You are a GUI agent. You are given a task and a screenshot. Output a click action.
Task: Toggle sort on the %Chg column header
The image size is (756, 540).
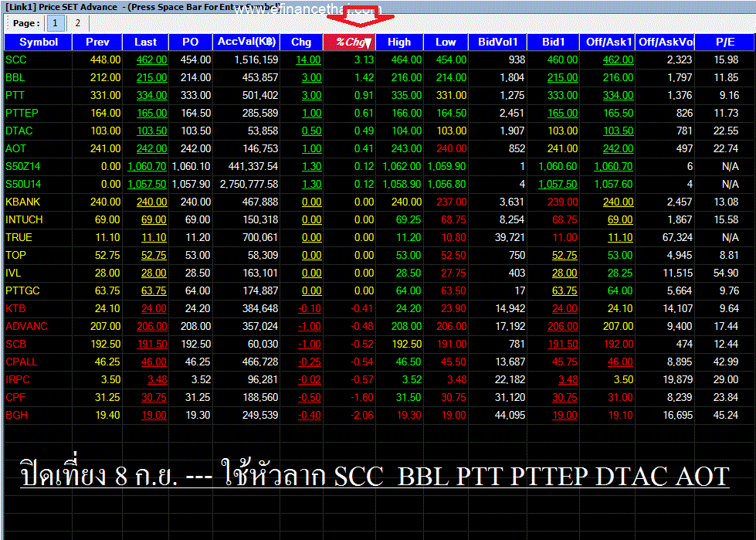pyautogui.click(x=349, y=42)
